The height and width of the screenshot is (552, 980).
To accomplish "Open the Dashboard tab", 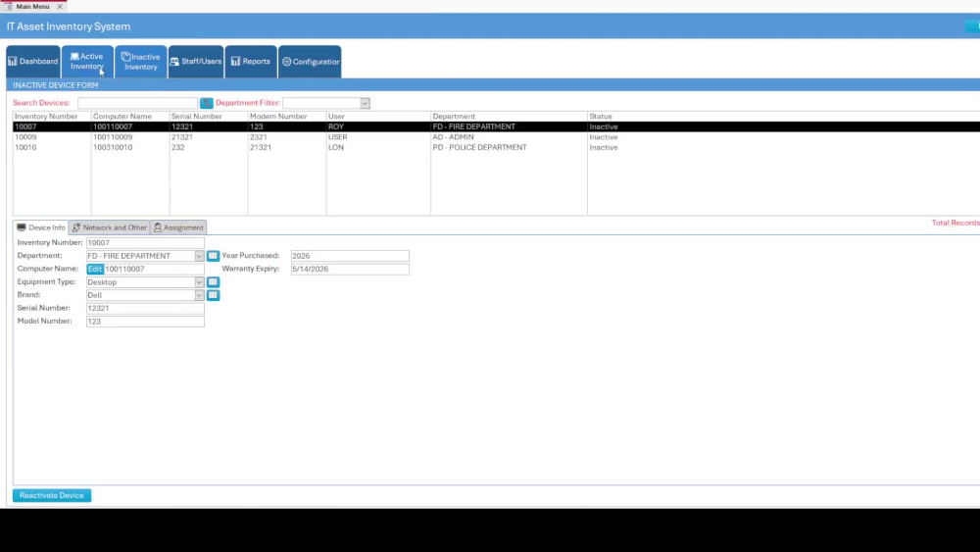I will (33, 61).
